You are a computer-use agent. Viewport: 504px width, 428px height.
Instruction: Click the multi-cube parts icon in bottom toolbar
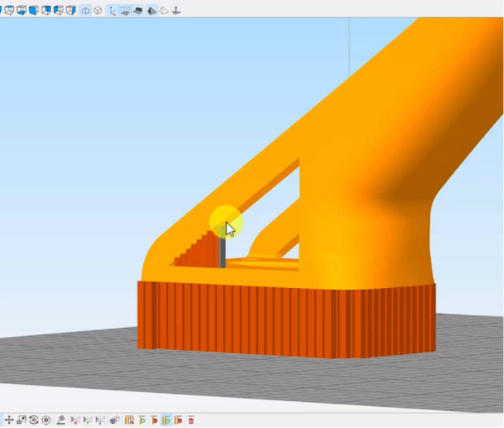tap(115, 420)
